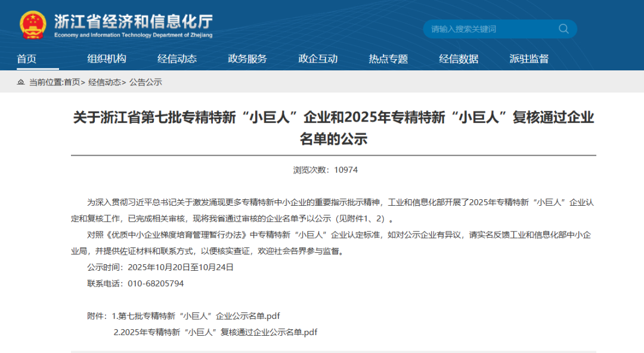
Task: Open the 政务服务 menu item
Action: (x=246, y=58)
